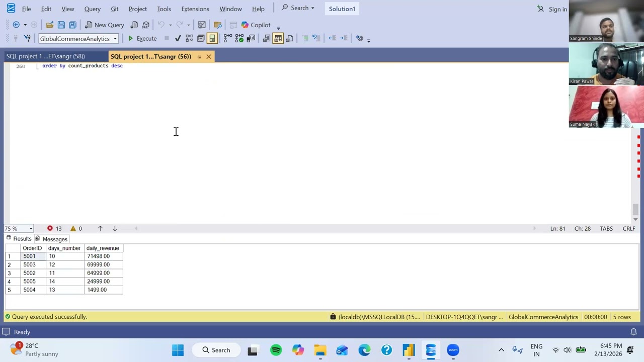The width and height of the screenshot is (644, 362).
Task: Save the current query file
Action: tap(61, 25)
